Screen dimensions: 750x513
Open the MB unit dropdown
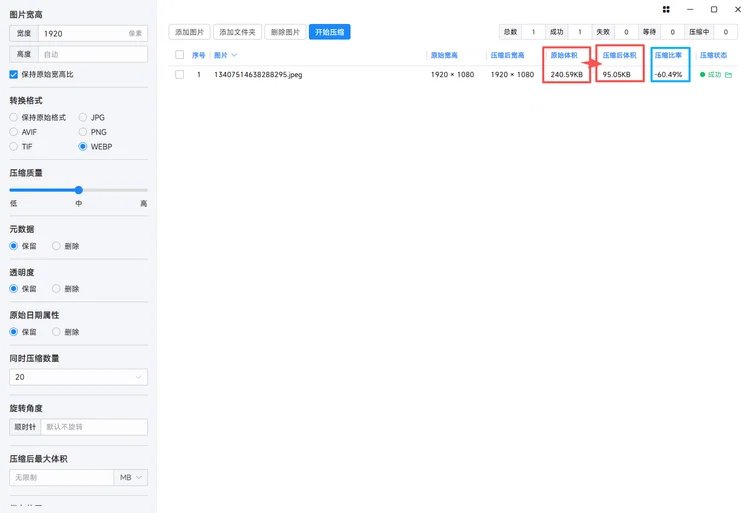click(131, 478)
